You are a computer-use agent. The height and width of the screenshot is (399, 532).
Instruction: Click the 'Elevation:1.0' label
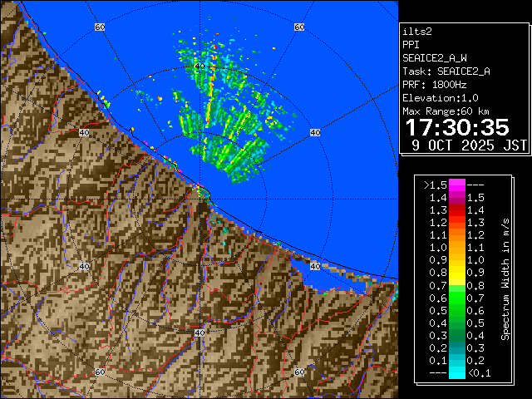point(440,98)
